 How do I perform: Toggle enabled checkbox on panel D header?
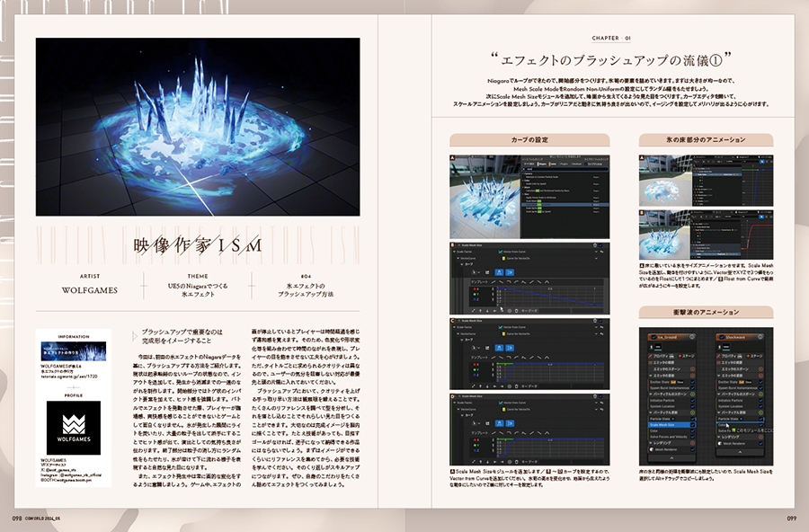(600, 396)
